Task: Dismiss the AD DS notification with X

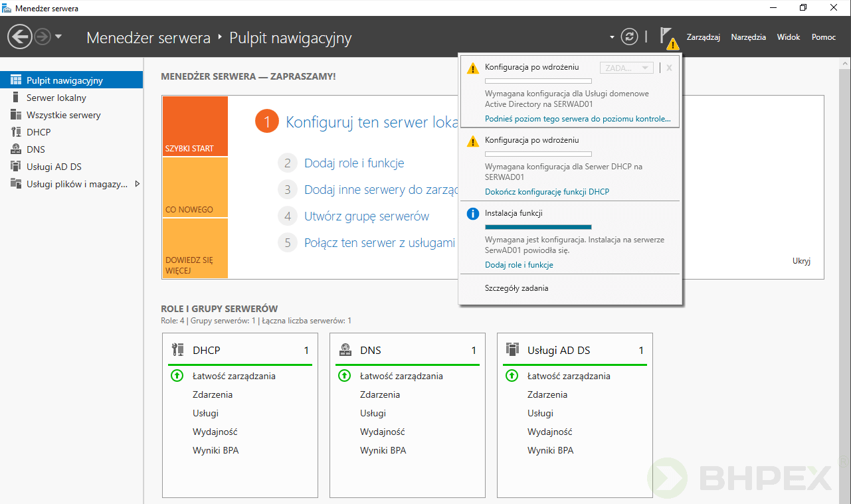Action: coord(669,68)
